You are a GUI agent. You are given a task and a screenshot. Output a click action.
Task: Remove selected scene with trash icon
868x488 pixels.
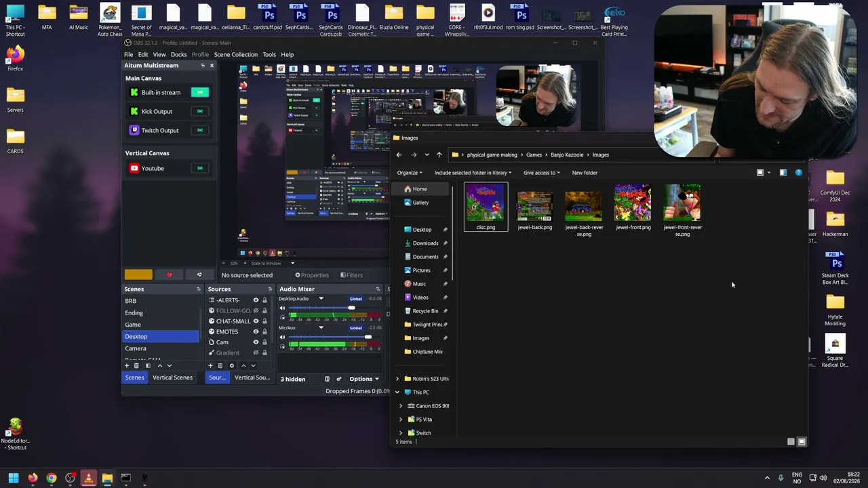click(136, 366)
